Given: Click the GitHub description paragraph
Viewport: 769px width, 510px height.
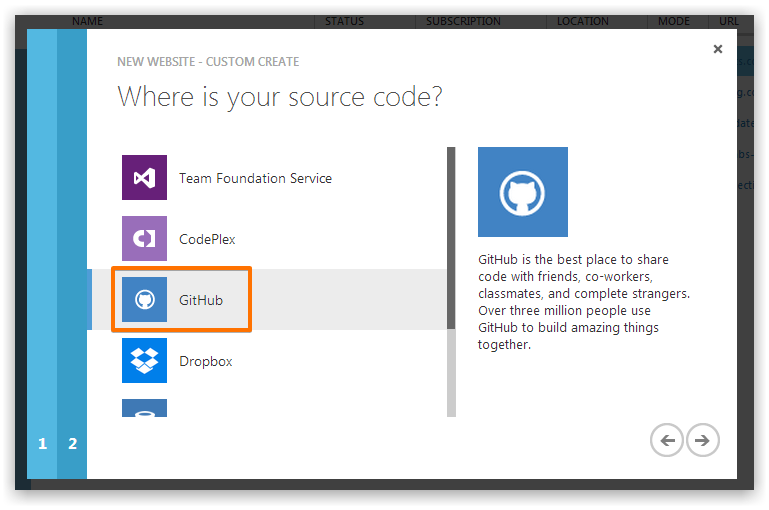Looking at the screenshot, I should tap(584, 302).
